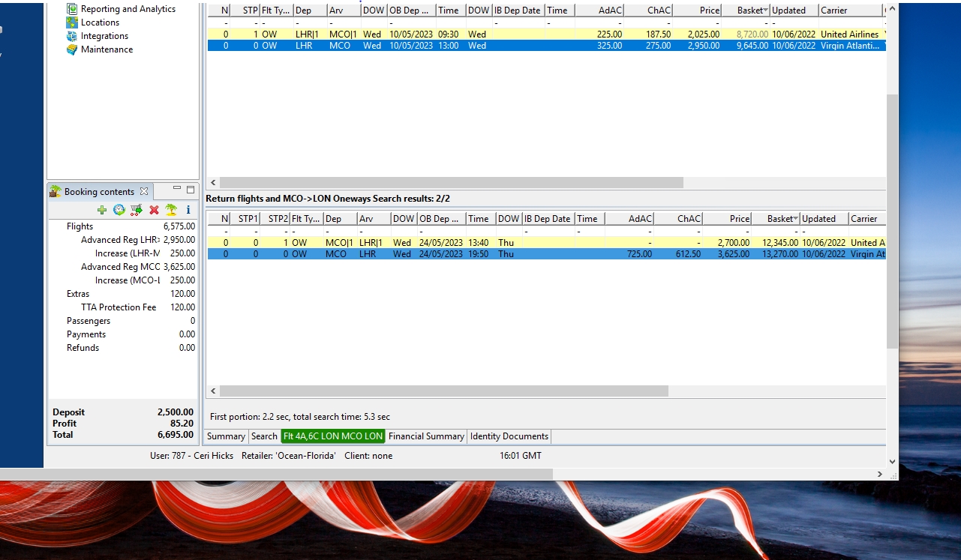
Task: Click the window's vertical scrollbar thumb
Action: coord(892,221)
